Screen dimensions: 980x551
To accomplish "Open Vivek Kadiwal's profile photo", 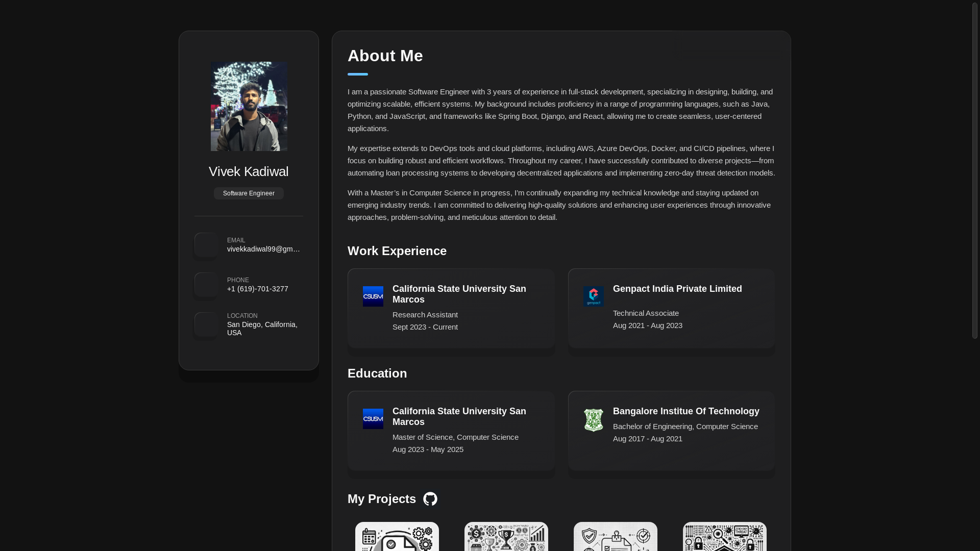I will [249, 106].
